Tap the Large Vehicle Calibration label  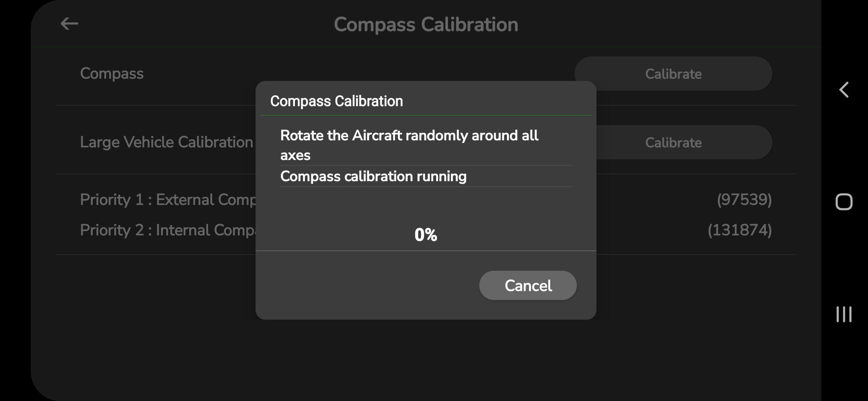[x=166, y=142]
